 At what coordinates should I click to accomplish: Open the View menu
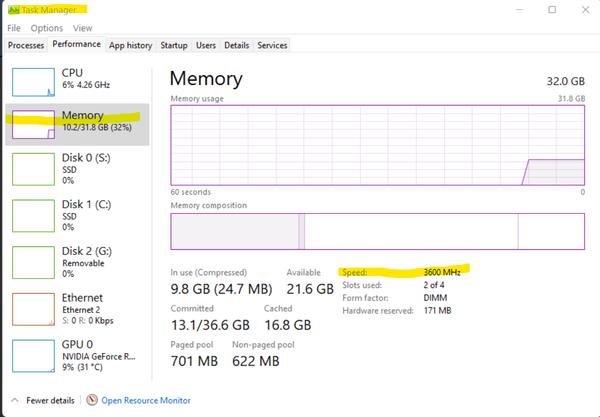point(82,28)
